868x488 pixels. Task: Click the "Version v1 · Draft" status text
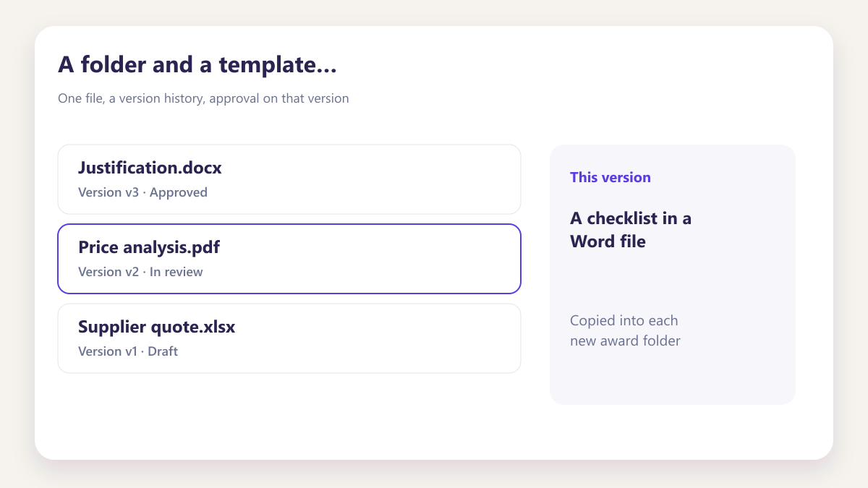(128, 351)
